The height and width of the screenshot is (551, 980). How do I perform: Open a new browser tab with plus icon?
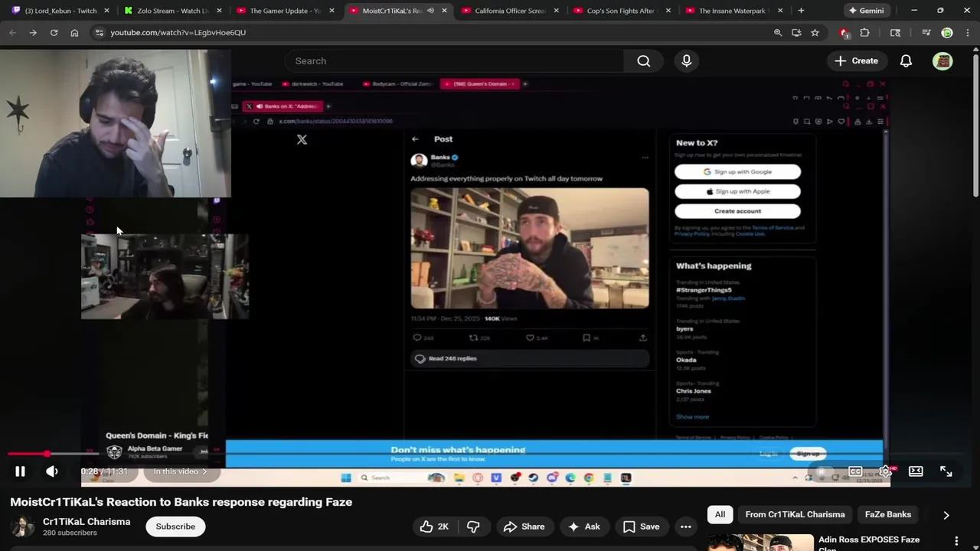pos(801,11)
